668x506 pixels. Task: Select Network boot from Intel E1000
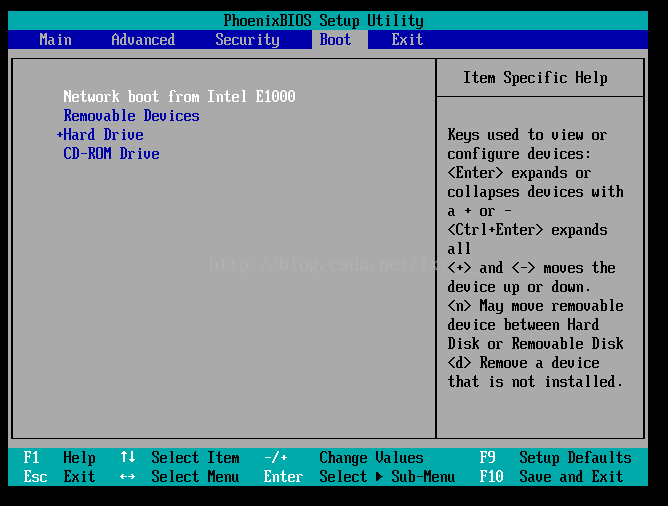[x=179, y=97]
